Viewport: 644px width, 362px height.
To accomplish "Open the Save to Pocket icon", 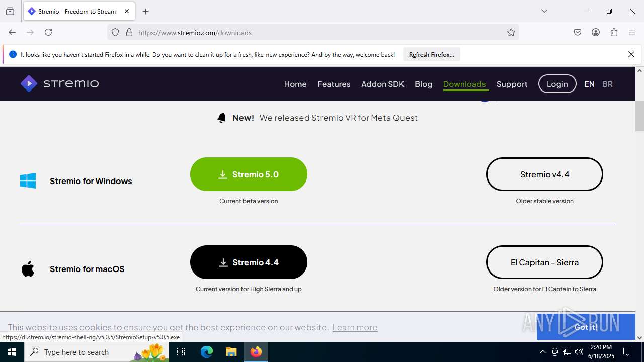I will pos(578,32).
